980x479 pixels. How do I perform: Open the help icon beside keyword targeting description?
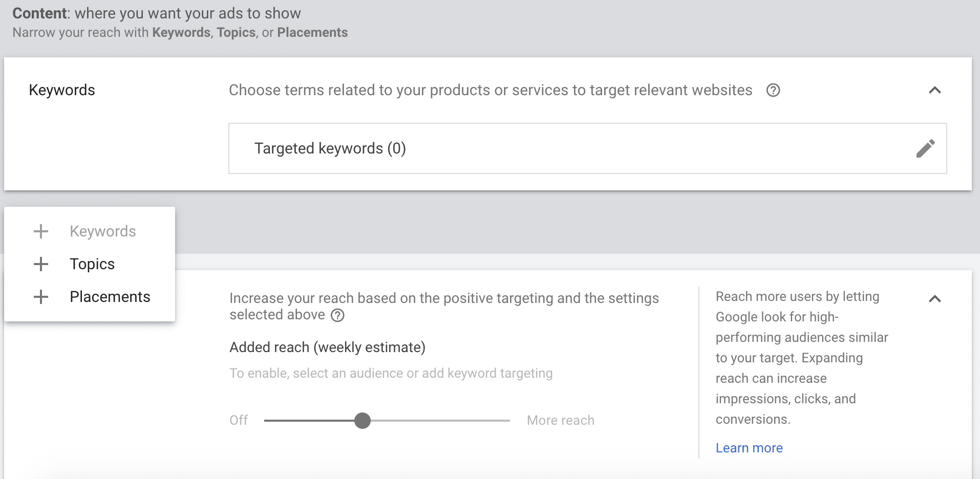(x=774, y=90)
